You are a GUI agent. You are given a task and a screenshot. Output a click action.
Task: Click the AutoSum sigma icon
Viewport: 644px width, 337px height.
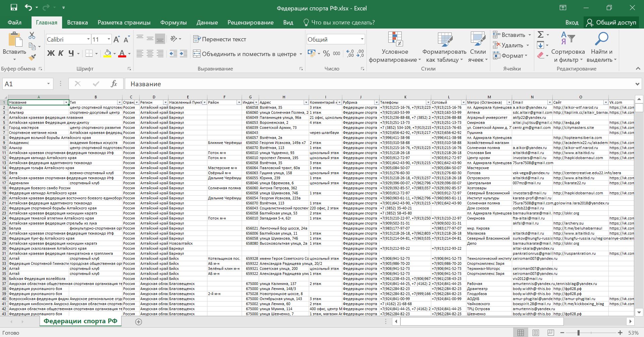point(540,35)
